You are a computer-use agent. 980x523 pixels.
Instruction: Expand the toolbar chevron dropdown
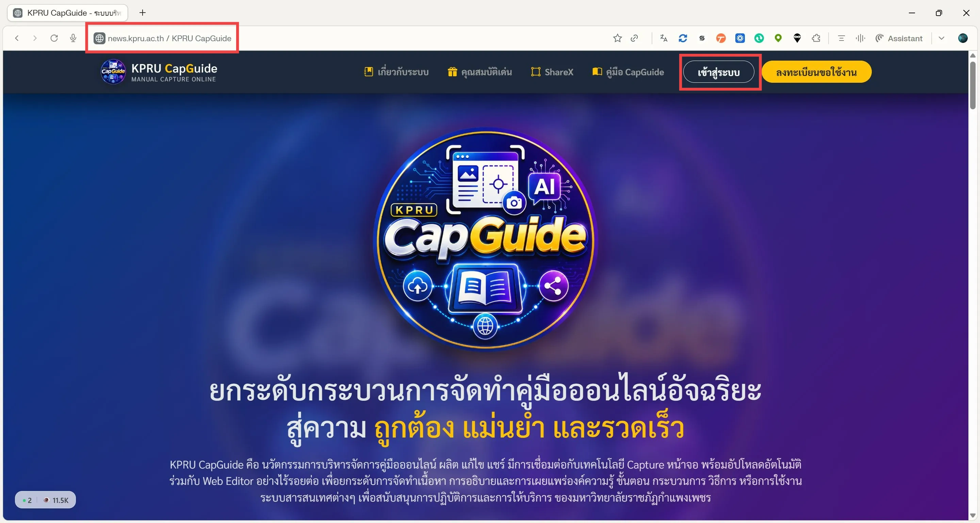pos(942,38)
